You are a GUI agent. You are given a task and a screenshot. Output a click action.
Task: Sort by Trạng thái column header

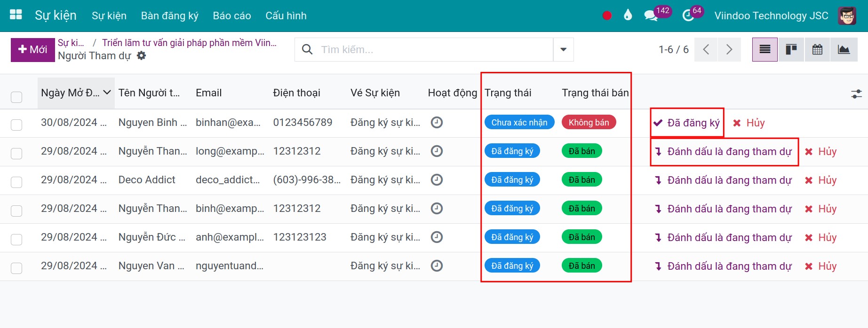point(508,93)
